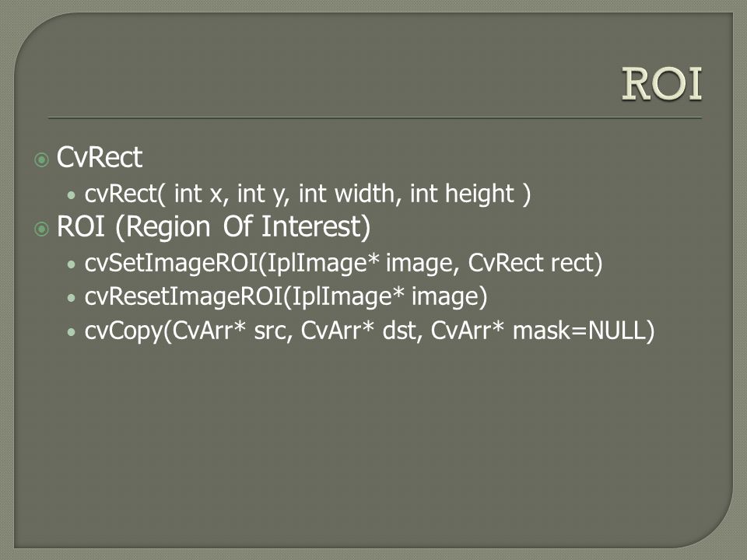
Task: Click the horizontal divider line under title
Action: [375, 117]
